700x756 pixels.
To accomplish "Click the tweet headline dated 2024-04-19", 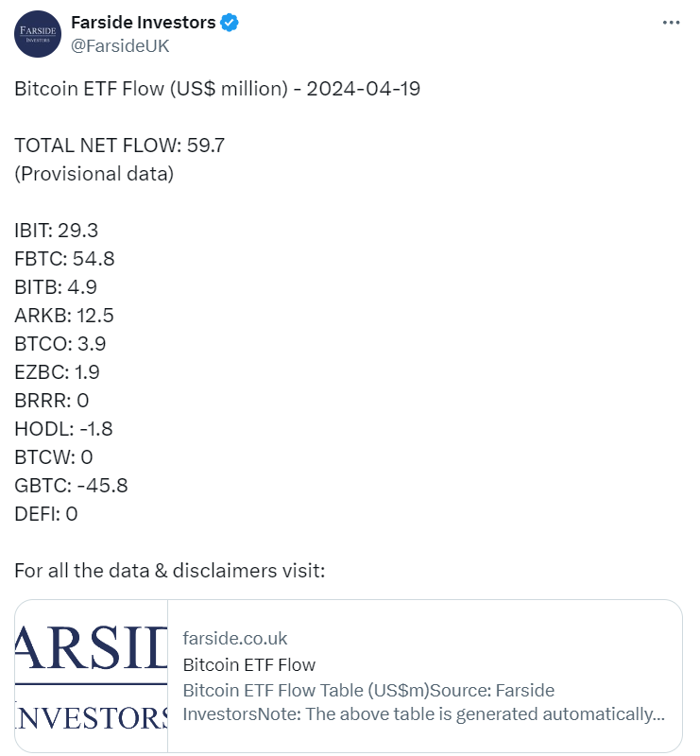I will [x=217, y=89].
